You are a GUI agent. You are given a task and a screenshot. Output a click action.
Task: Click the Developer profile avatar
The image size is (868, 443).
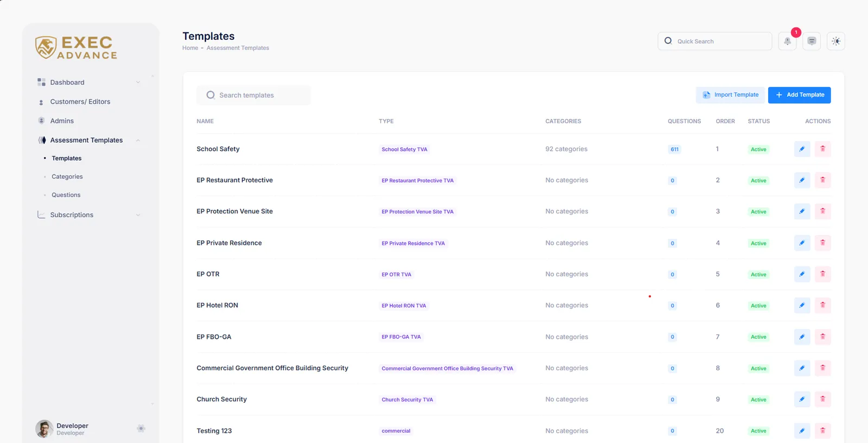click(x=44, y=429)
